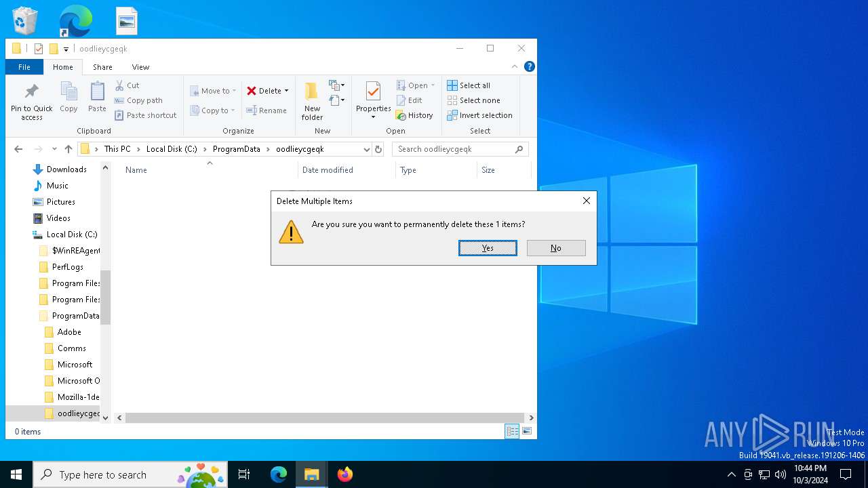The width and height of the screenshot is (868, 488).
Task: Click Copy path command
Action: coord(138,100)
